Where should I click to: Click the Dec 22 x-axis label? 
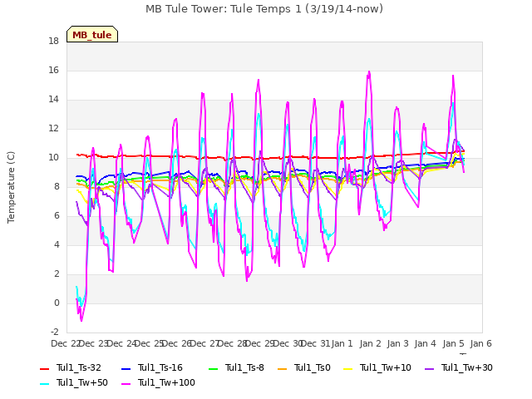tap(66, 343)
